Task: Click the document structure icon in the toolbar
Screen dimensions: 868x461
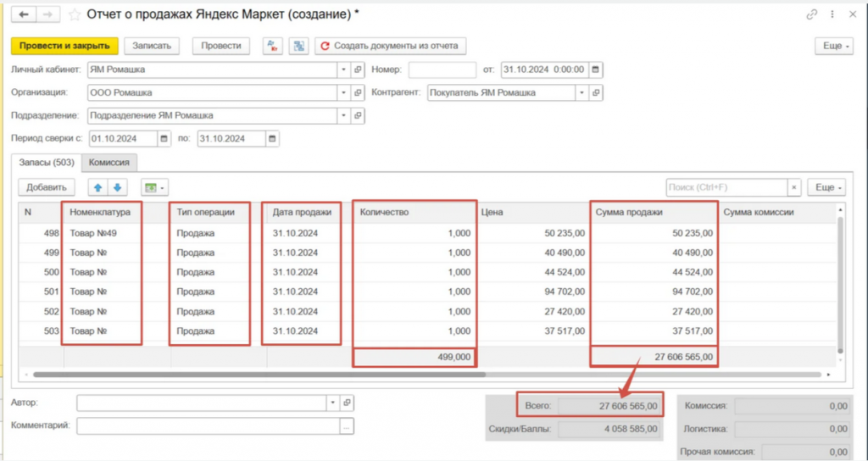Action: pos(298,46)
